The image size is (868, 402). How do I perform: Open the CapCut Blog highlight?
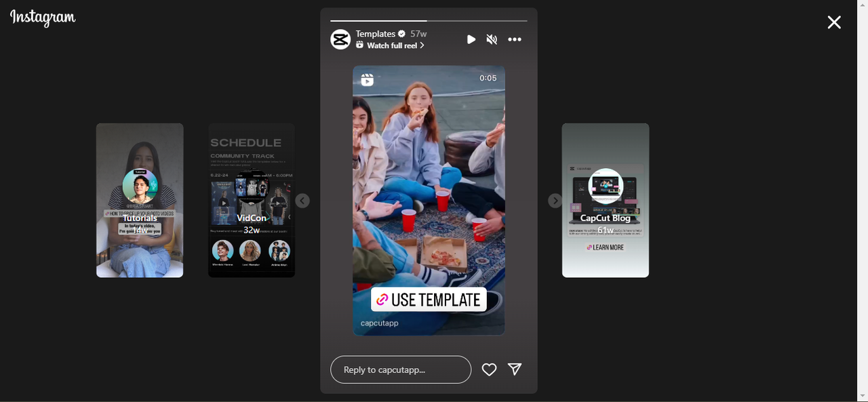606,201
